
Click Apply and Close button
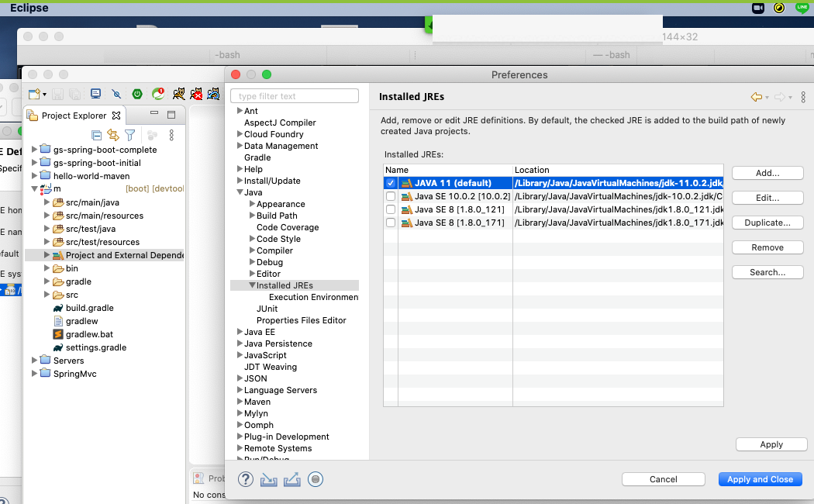pyautogui.click(x=760, y=480)
